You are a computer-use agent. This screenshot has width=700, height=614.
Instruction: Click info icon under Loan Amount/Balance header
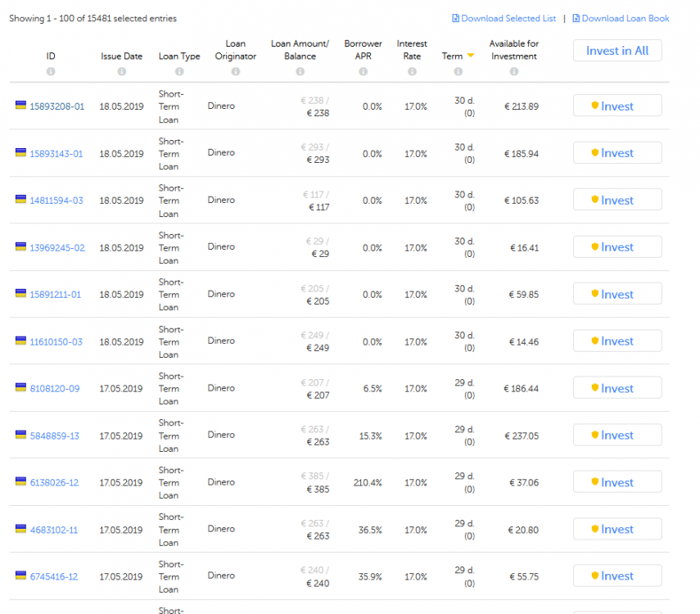click(300, 72)
